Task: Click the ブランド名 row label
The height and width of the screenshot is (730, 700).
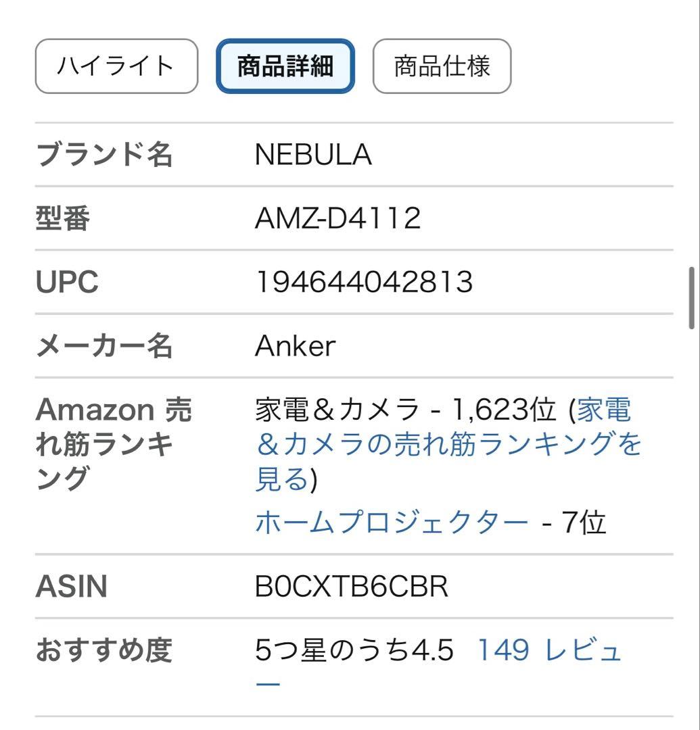Action: 105,154
